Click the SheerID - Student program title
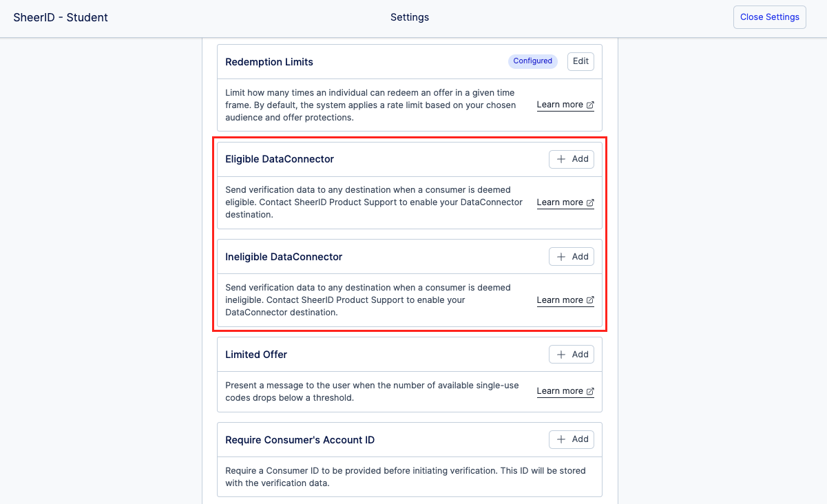827x504 pixels. point(61,17)
